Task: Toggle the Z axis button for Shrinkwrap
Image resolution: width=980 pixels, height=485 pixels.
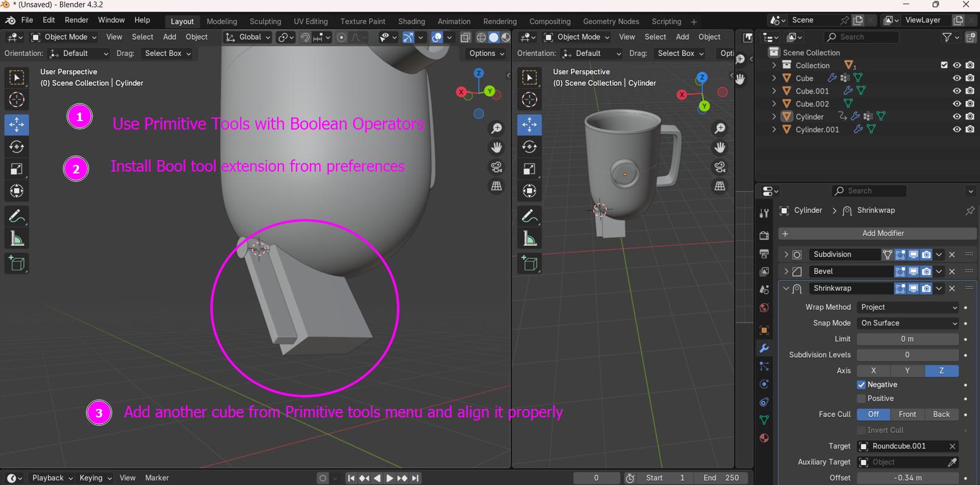Action: [942, 371]
